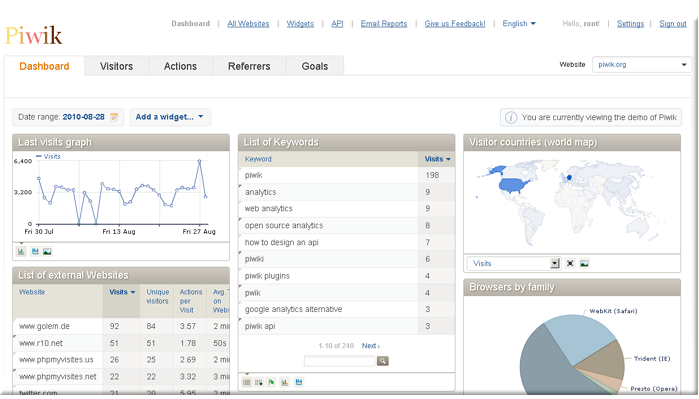
Task: Click the peak data point on visits graph
Action: (x=199, y=161)
